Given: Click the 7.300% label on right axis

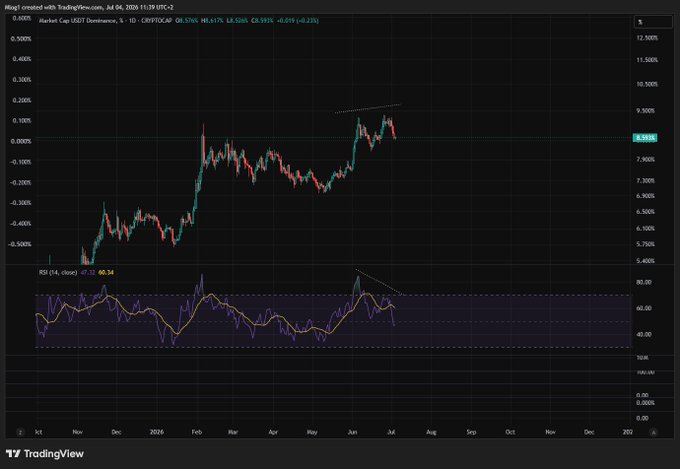Looking at the screenshot, I should pyautogui.click(x=646, y=180).
